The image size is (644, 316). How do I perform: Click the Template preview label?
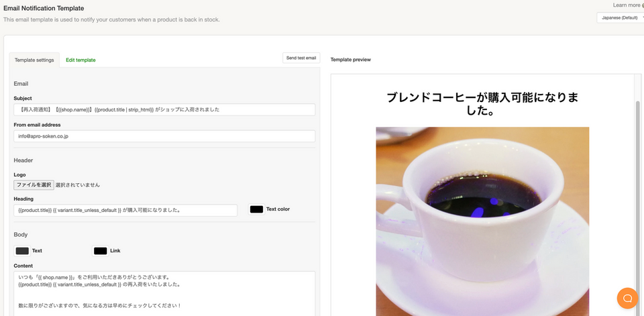[350, 60]
